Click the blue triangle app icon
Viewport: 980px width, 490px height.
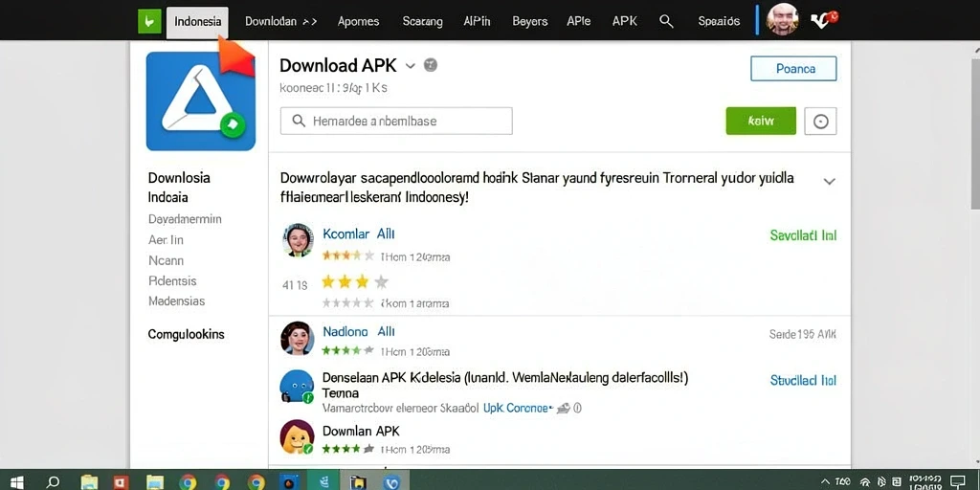201,101
